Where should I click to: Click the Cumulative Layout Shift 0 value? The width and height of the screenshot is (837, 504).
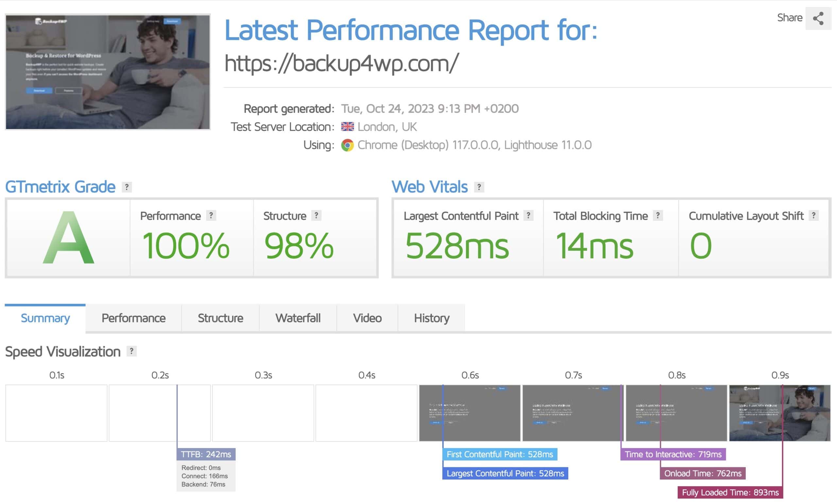[x=700, y=246]
